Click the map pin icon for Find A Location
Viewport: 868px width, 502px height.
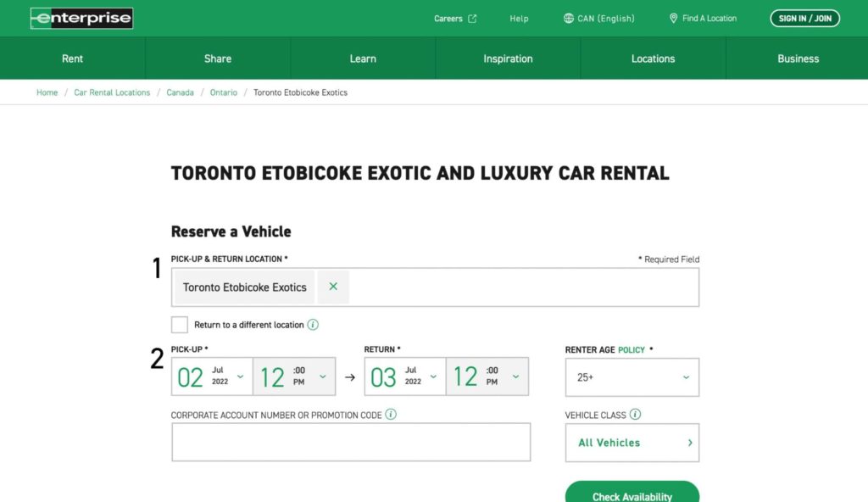coord(673,19)
